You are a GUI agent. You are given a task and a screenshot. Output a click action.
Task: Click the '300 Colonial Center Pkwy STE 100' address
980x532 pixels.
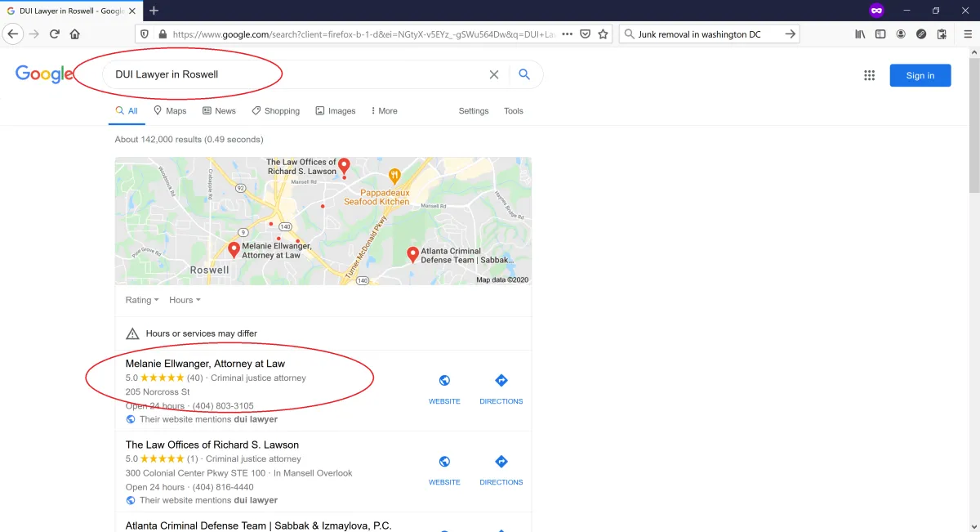(195, 473)
